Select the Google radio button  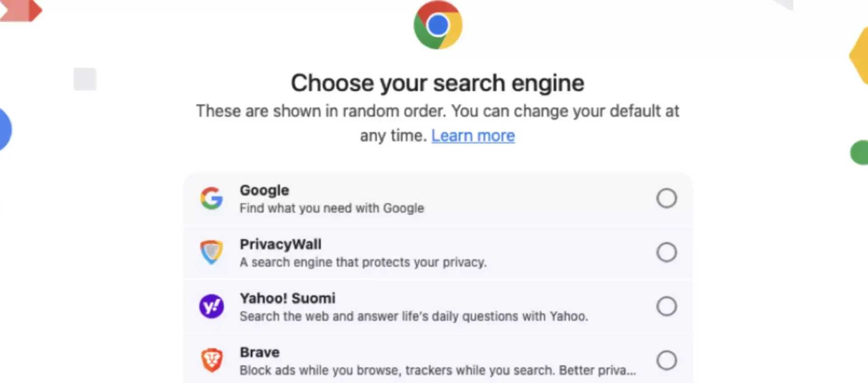(x=667, y=198)
